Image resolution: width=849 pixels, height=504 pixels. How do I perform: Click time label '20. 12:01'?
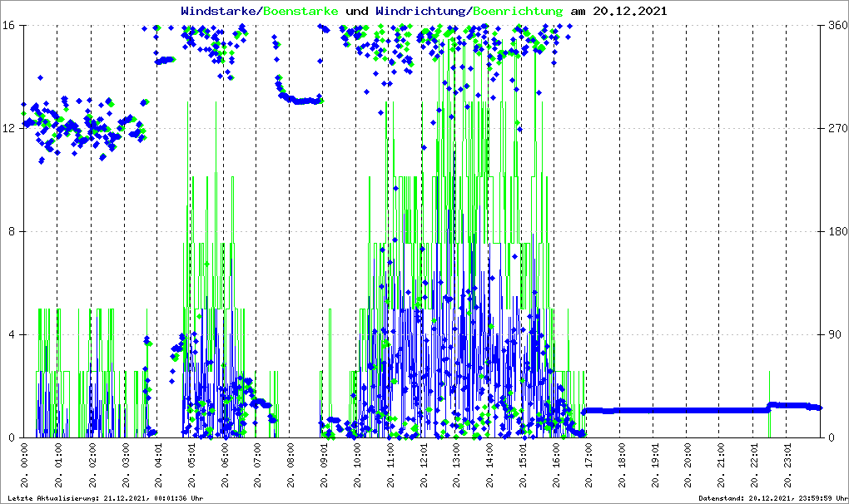click(423, 465)
